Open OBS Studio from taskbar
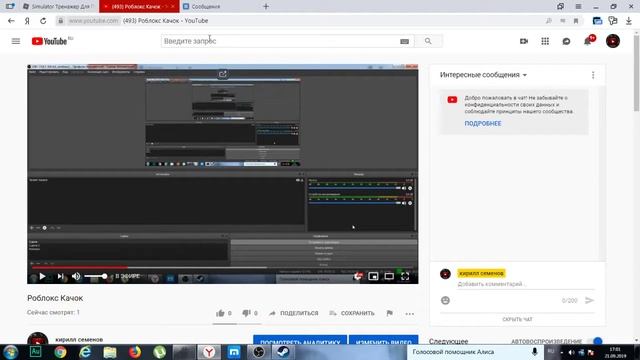 pyautogui.click(x=259, y=352)
